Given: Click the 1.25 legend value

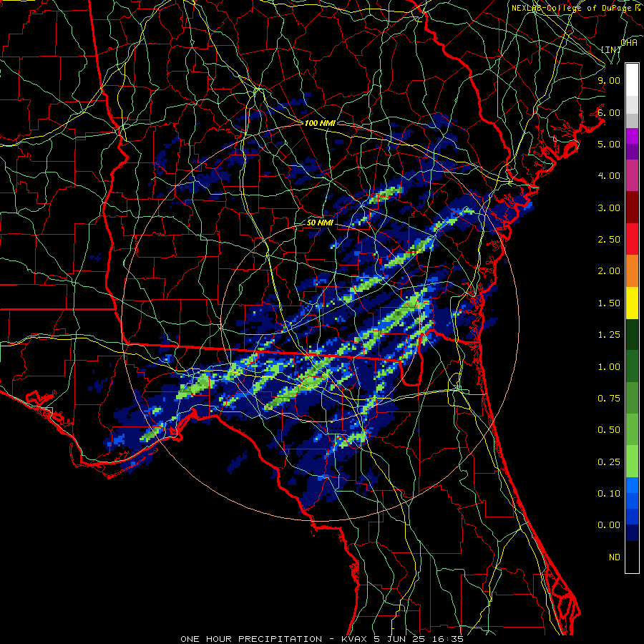Looking at the screenshot, I should pos(609,335).
